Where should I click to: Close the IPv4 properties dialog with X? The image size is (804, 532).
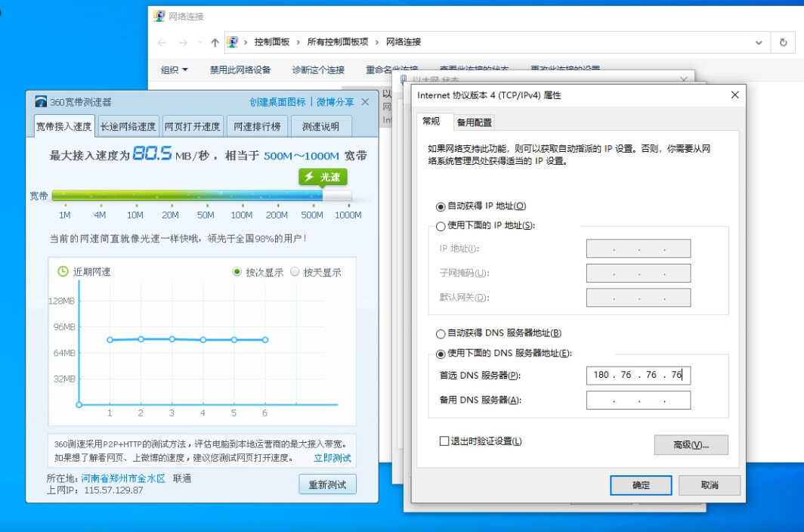(x=734, y=95)
